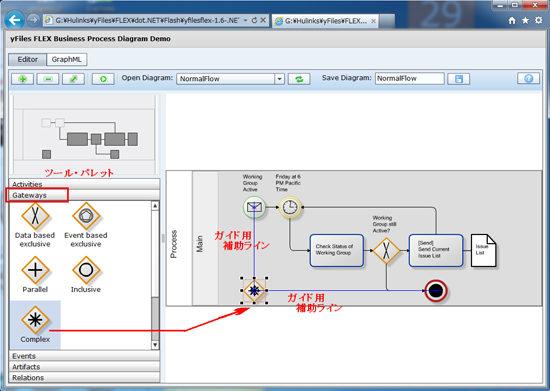Select the Event based exclusive gateway
The width and height of the screenshot is (550, 391).
click(x=86, y=225)
